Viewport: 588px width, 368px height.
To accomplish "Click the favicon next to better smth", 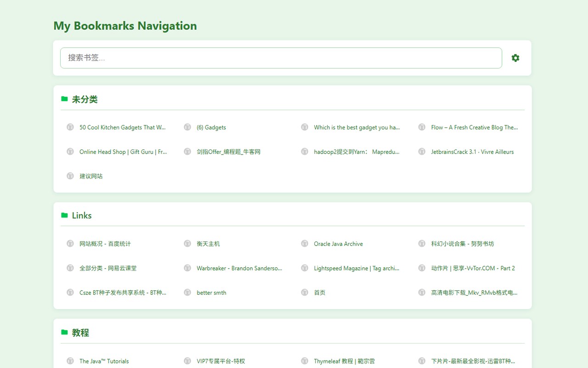I will pos(187,293).
